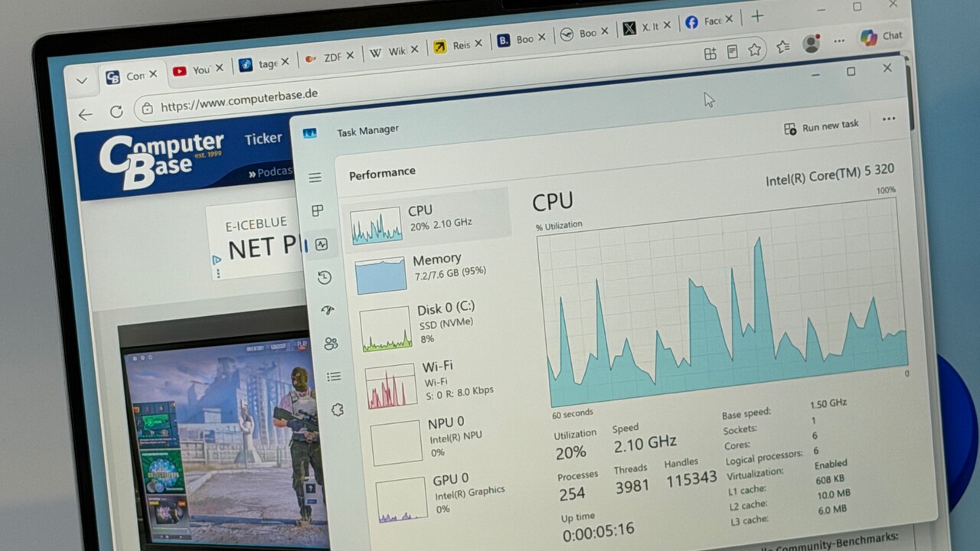Click the Run new task button
The height and width of the screenshot is (551, 980).
click(x=822, y=126)
